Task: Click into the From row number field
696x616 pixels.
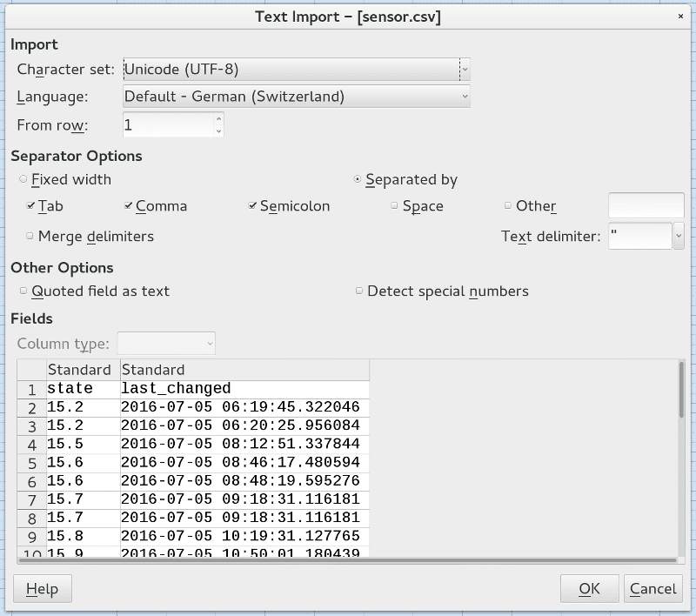Action: (x=165, y=125)
